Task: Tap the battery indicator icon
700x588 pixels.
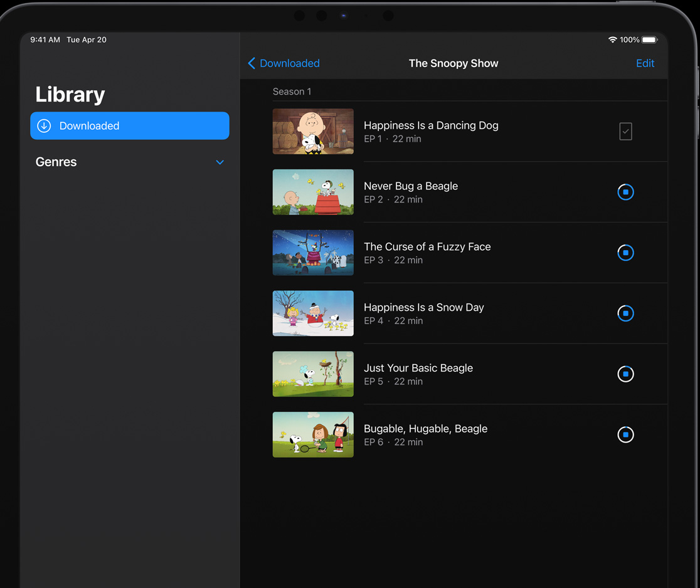Action: [x=649, y=39]
